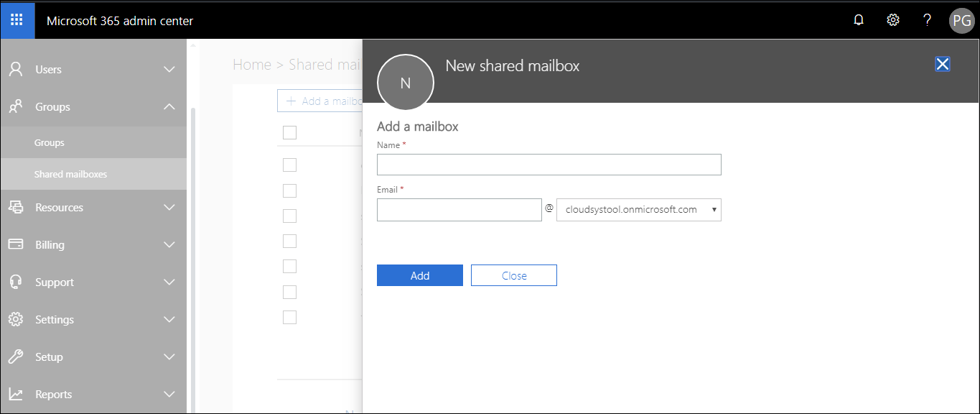Tick the fifth mailbox row checkbox
Viewport: 980px width, 414px height.
pyautogui.click(x=289, y=266)
